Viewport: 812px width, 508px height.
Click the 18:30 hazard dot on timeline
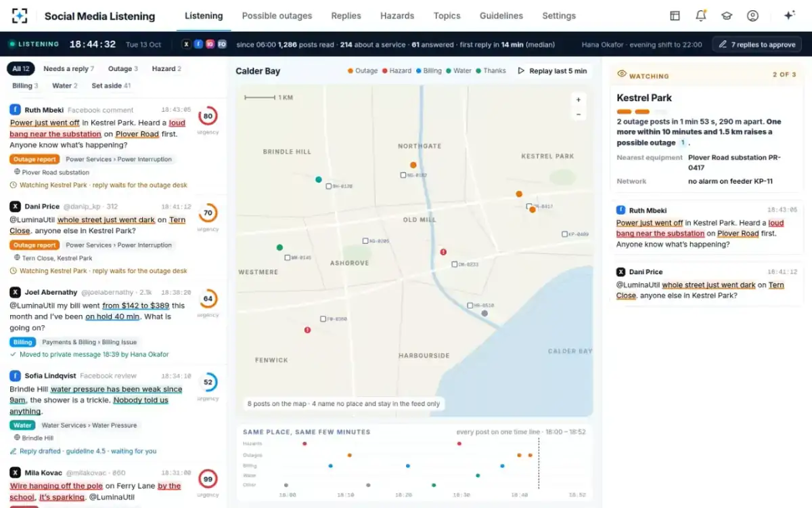(x=459, y=444)
